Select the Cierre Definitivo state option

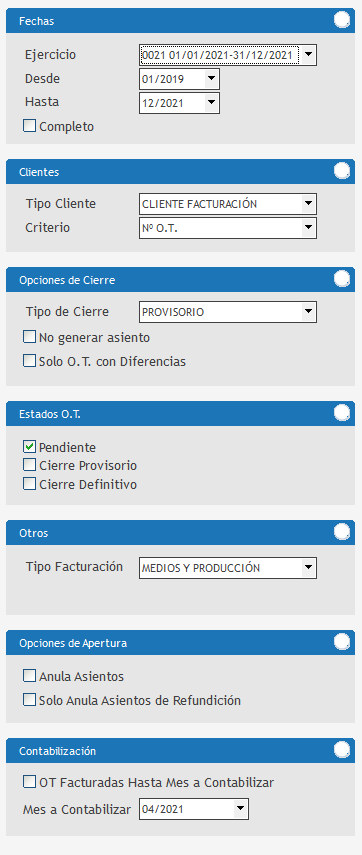(x=29, y=484)
